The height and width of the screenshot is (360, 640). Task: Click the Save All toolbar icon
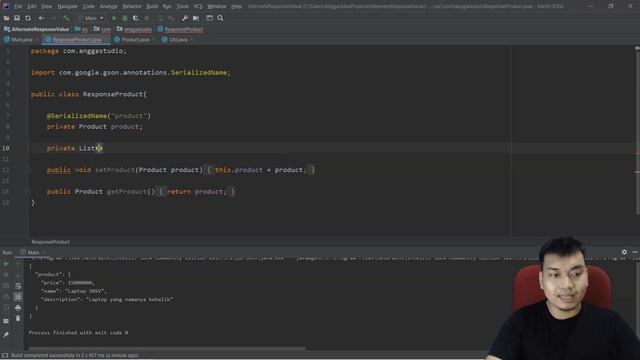pyautogui.click(x=17, y=18)
